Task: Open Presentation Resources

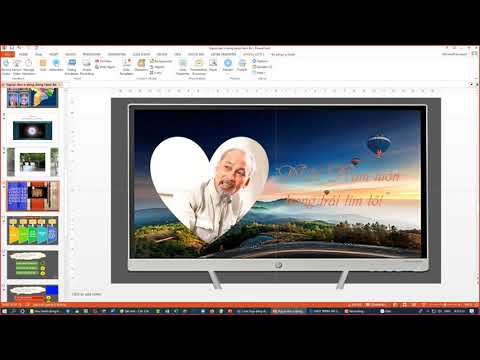Action: 199,66
